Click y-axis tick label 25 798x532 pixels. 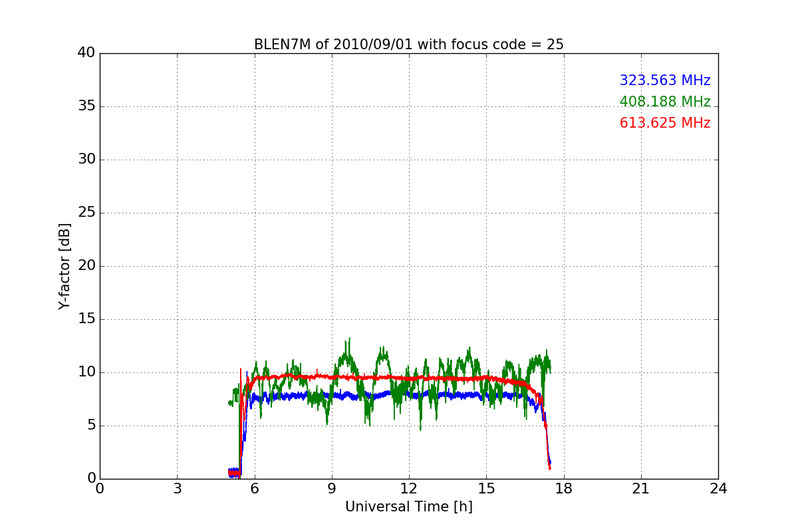tap(86, 213)
